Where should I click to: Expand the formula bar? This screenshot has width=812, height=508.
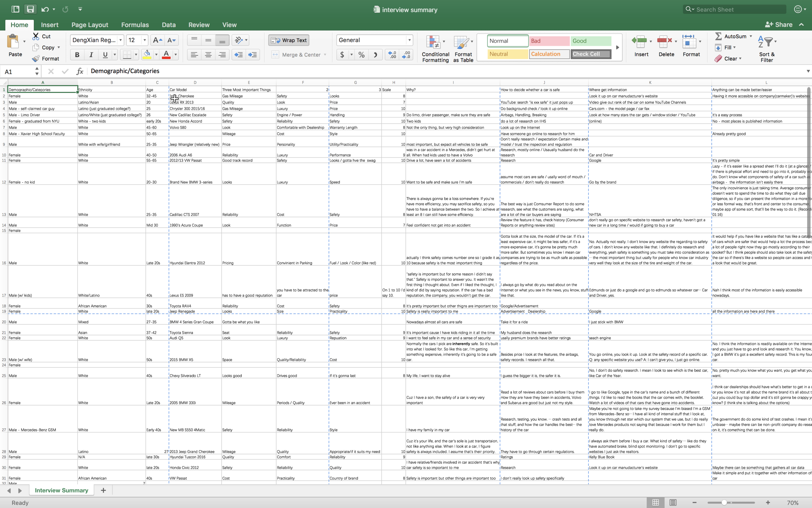coord(808,71)
